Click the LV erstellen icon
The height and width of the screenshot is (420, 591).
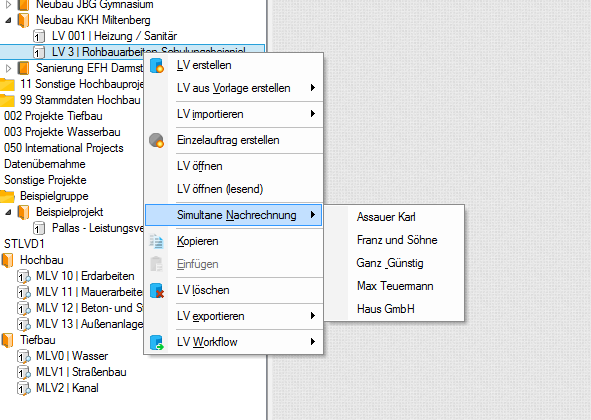[x=157, y=65]
